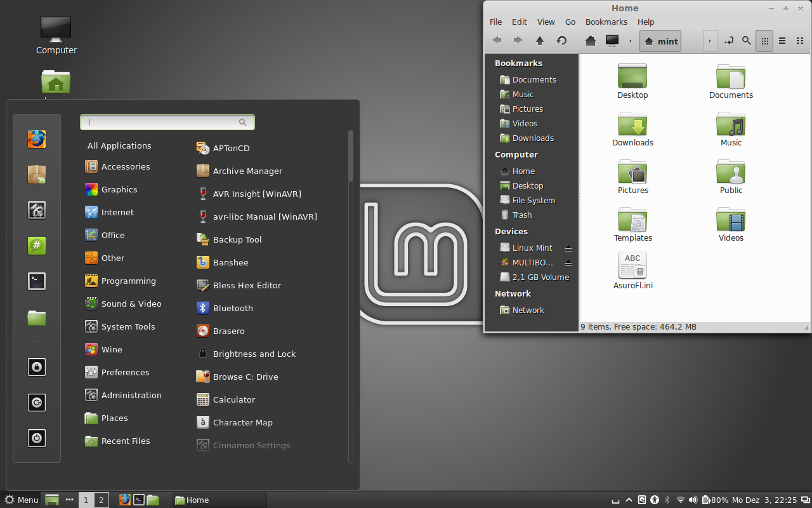Image resolution: width=812 pixels, height=508 pixels.
Task: Open the Edit menu
Action: coord(520,22)
